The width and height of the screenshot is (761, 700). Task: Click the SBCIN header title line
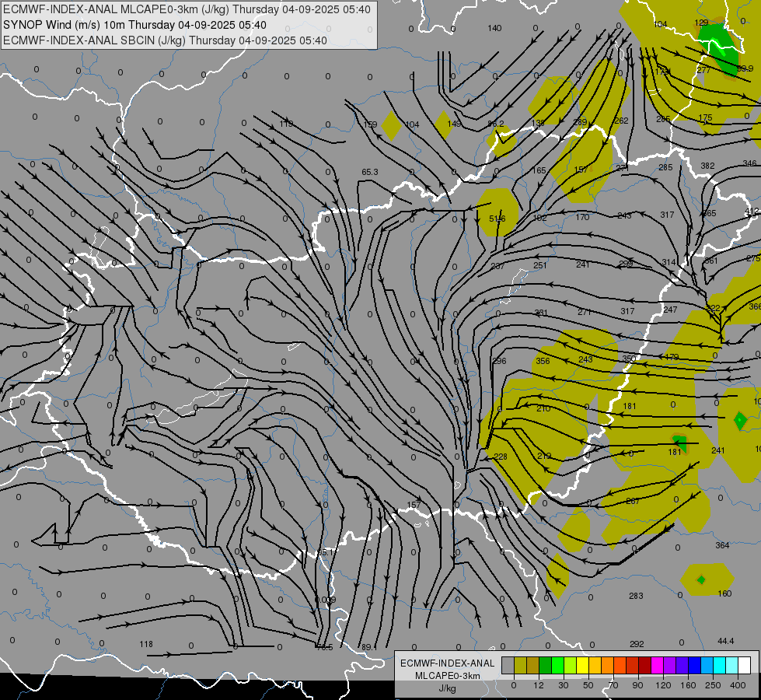pyautogui.click(x=165, y=40)
